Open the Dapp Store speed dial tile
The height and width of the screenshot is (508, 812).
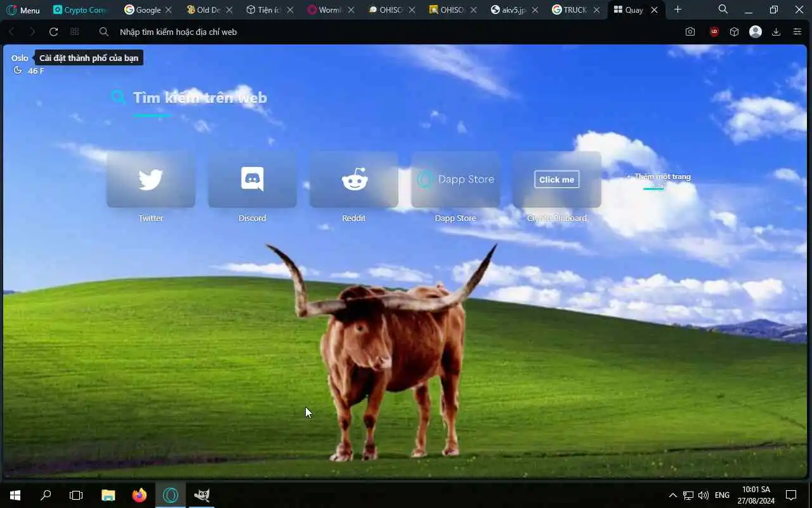455,180
